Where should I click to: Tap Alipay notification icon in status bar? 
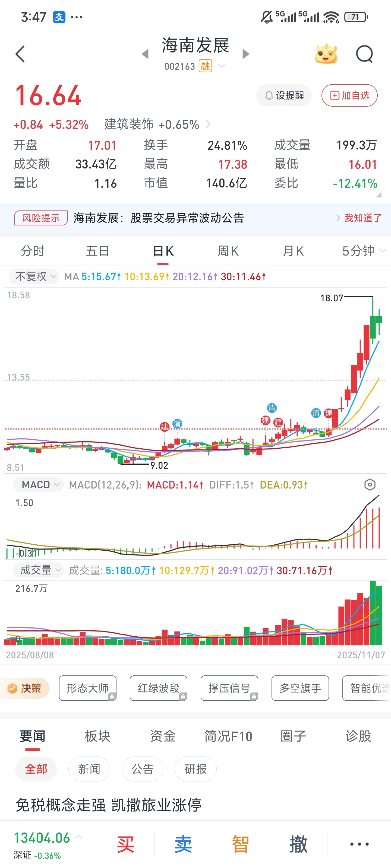tap(59, 17)
